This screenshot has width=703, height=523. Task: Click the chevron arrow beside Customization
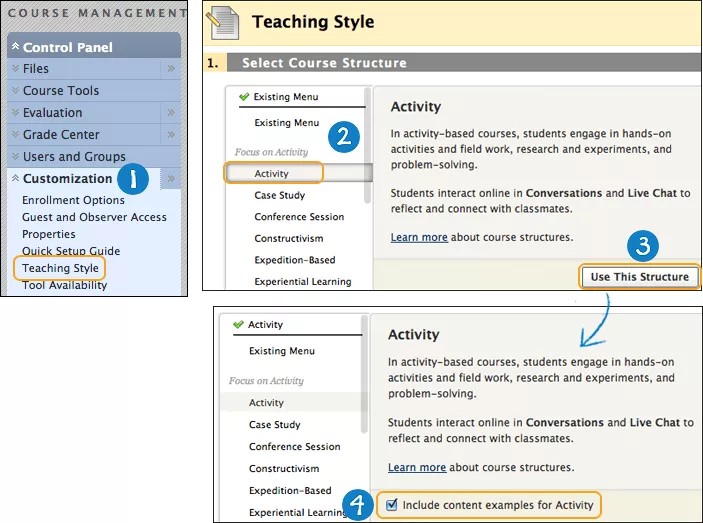(171, 179)
